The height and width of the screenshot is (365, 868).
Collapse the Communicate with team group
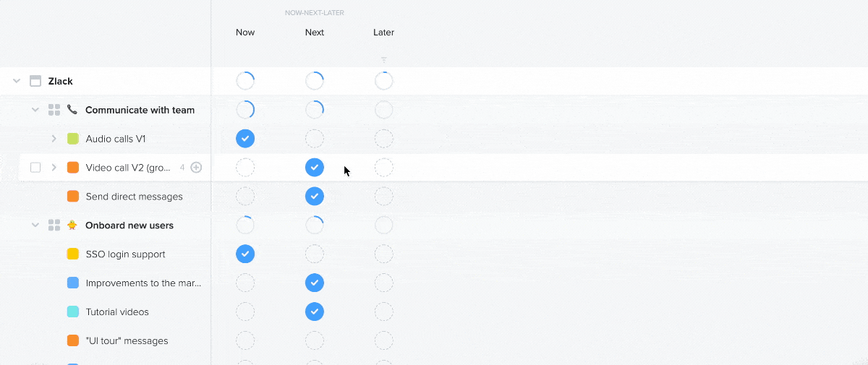(x=35, y=110)
